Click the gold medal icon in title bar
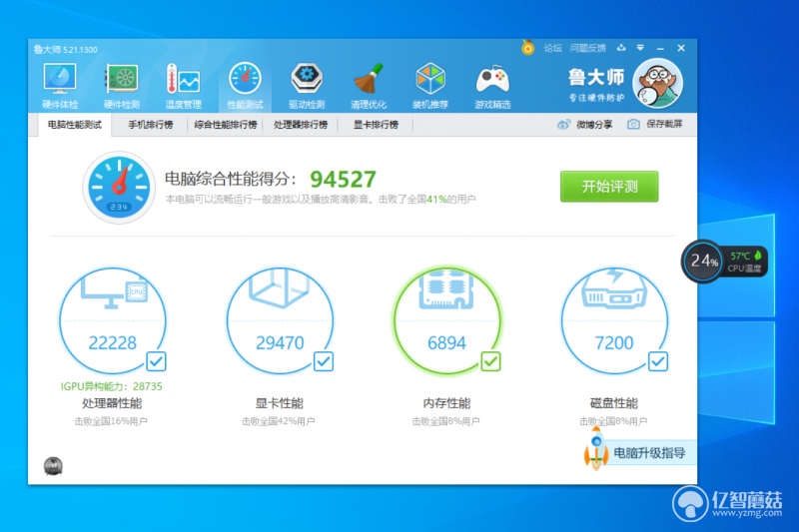Viewport: 799px width, 532px height. click(x=527, y=48)
